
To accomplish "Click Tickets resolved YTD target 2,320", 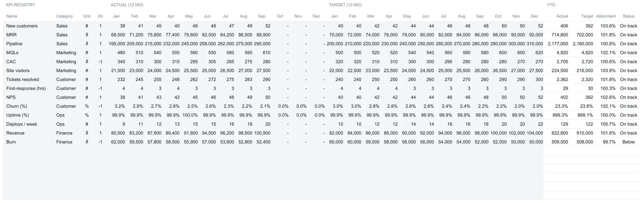I will tap(587, 79).
